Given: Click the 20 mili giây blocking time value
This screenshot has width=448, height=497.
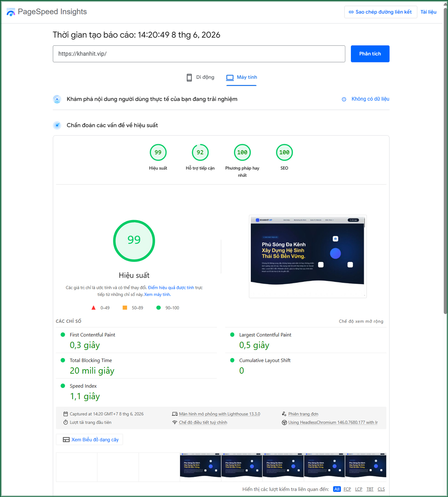Looking at the screenshot, I should [x=92, y=371].
